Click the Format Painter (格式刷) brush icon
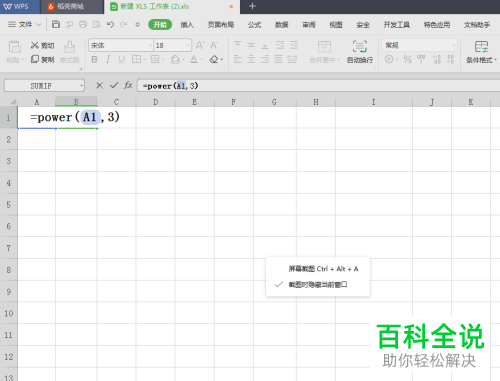 (69, 47)
